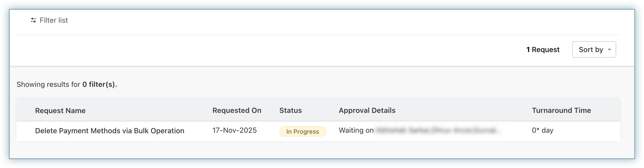The width and height of the screenshot is (644, 168).
Task: Click the Requested On column header
Action: pos(237,110)
